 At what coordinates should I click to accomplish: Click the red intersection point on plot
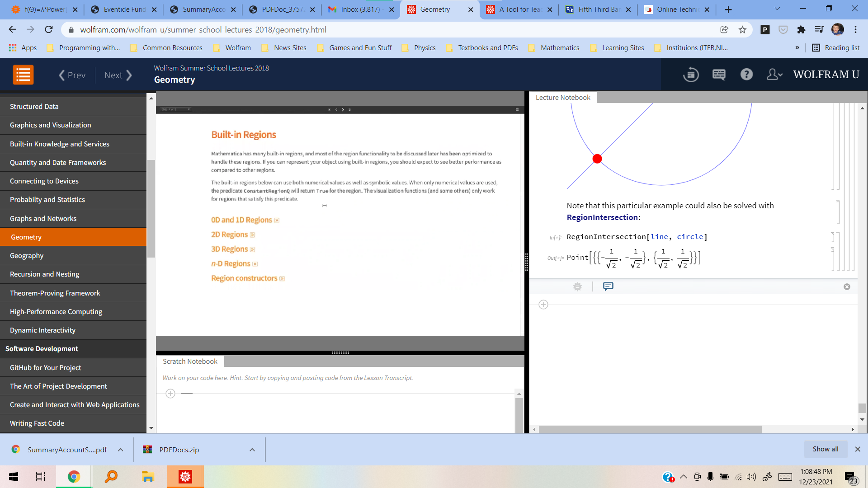(x=597, y=159)
